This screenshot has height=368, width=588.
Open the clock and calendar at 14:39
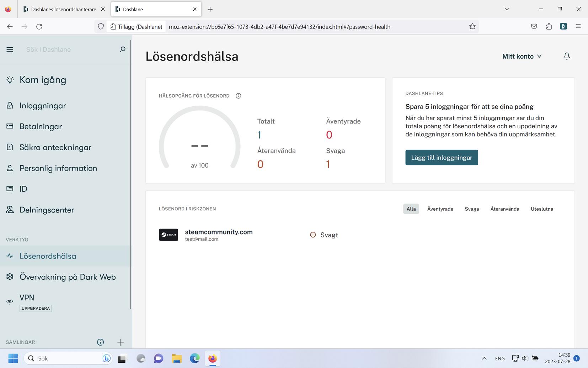[x=557, y=358]
